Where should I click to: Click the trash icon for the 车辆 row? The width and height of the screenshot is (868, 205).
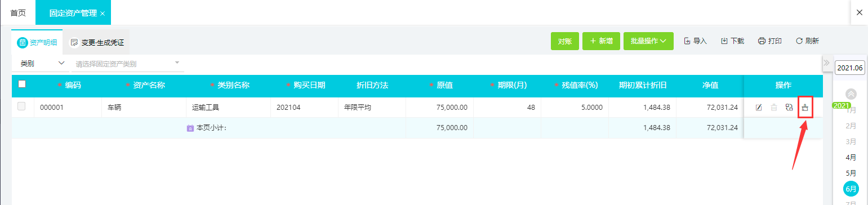(x=774, y=108)
